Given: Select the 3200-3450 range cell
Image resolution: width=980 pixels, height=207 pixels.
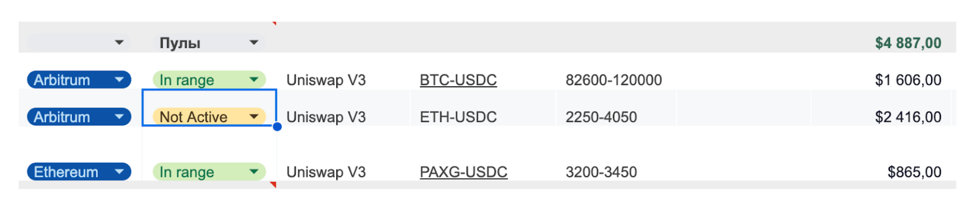Looking at the screenshot, I should click(x=601, y=172).
